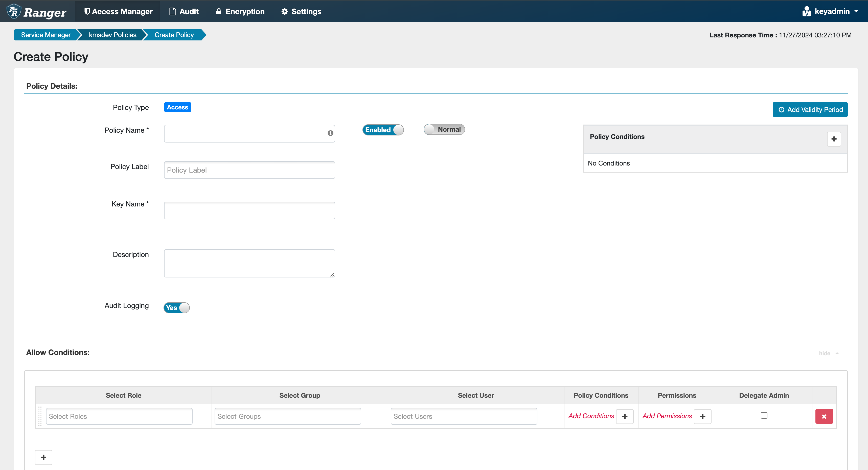Check the Delegate Admin checkbox
Screen dimensions: 868x470
pyautogui.click(x=764, y=415)
